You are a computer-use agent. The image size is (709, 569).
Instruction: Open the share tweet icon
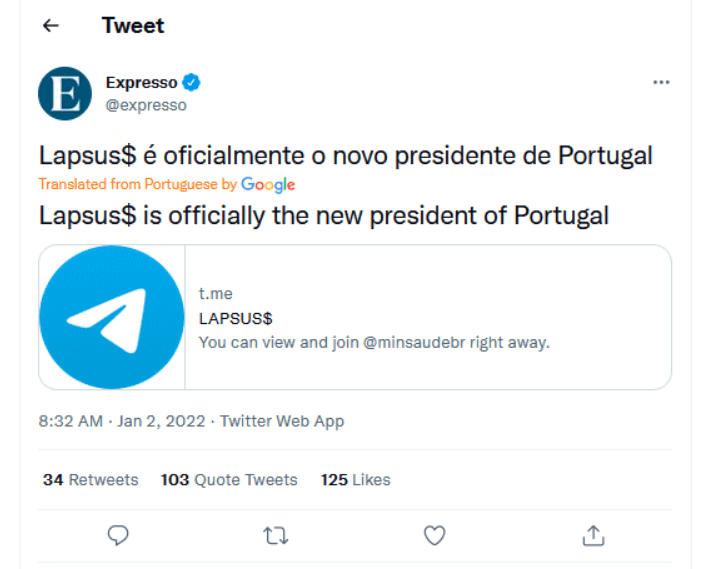pyautogui.click(x=593, y=536)
